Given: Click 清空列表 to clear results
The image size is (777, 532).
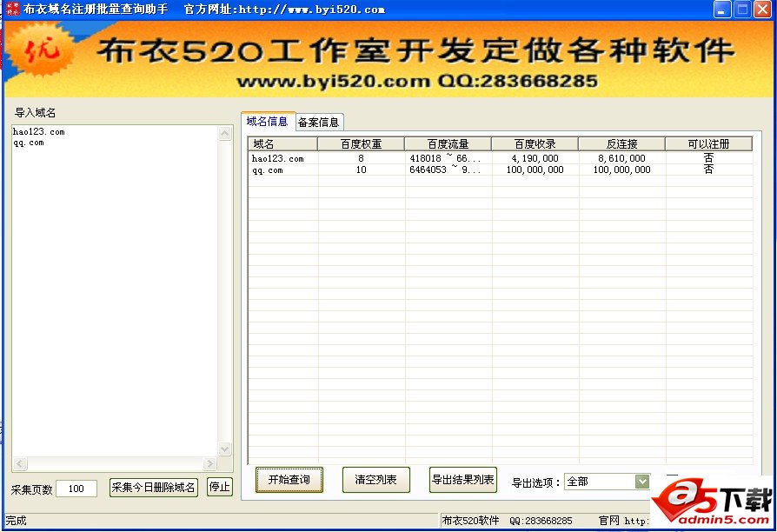Looking at the screenshot, I should 375,480.
